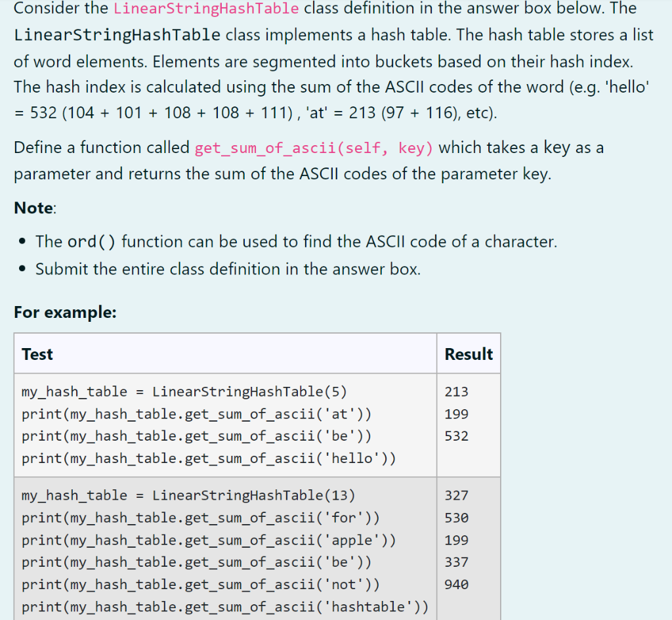This screenshot has height=620, width=672.
Task: Click the bold Note heading
Action: pos(31,208)
